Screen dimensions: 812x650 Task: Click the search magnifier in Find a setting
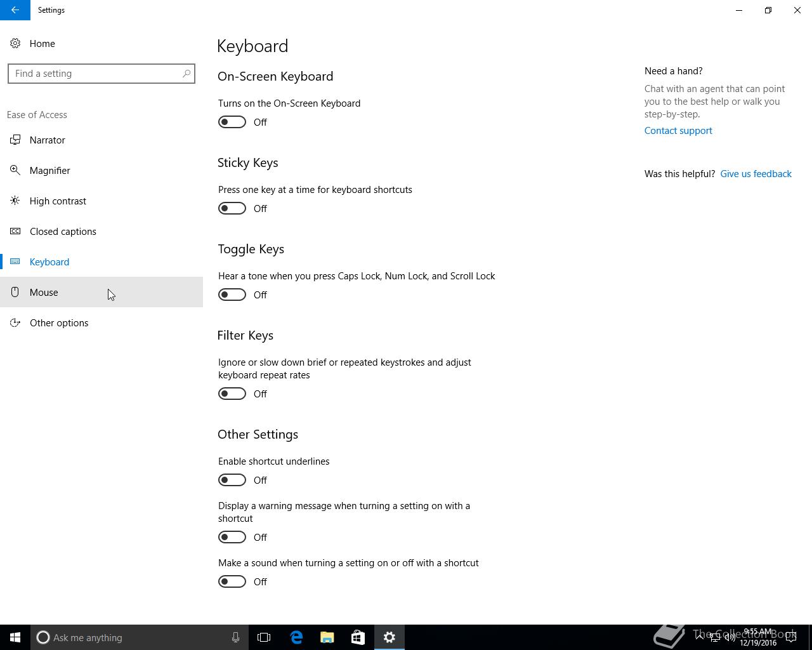[x=187, y=74]
